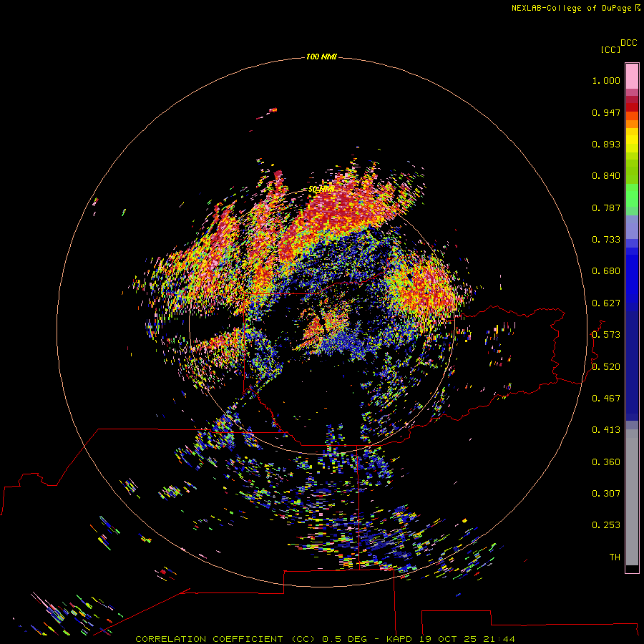Click the 0.307 legend value
644x644 pixels.
pos(606,494)
